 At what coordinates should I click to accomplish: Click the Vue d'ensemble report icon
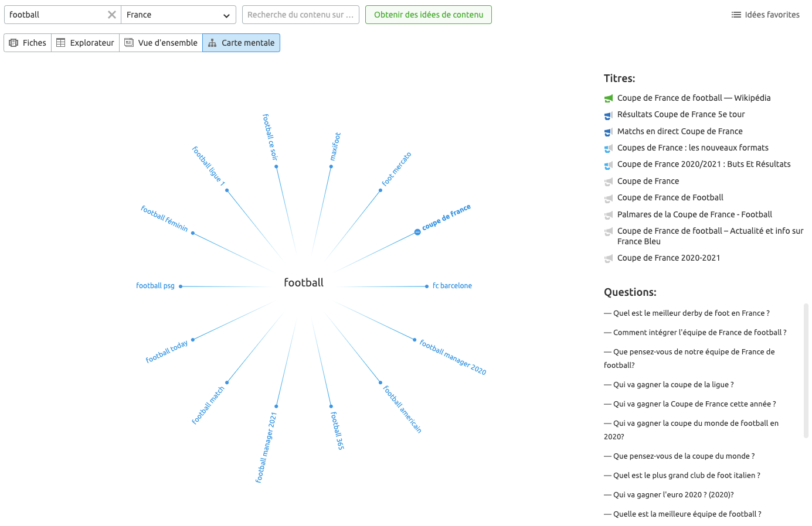(128, 42)
